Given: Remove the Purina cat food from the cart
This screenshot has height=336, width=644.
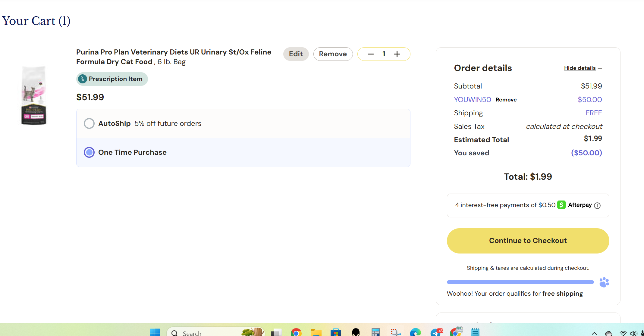Looking at the screenshot, I should coord(333,54).
